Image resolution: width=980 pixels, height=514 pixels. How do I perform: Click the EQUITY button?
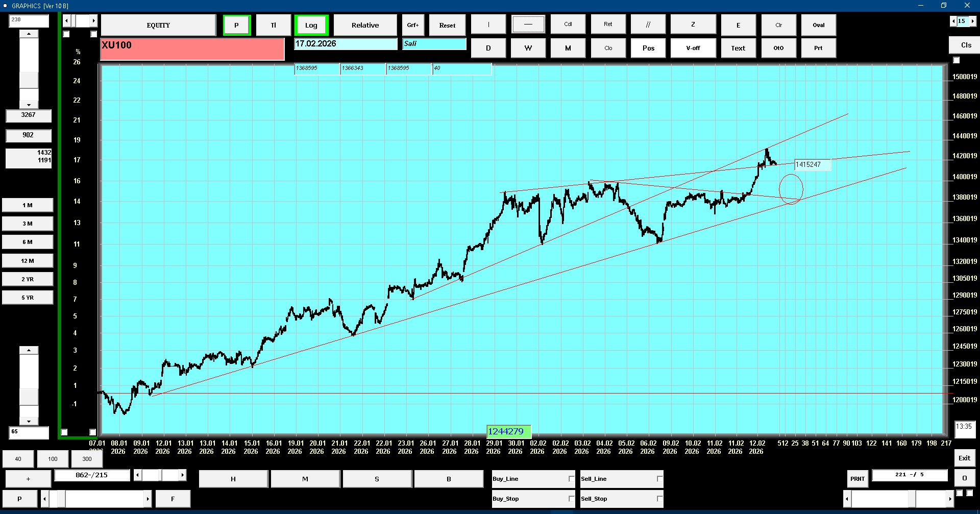point(158,25)
